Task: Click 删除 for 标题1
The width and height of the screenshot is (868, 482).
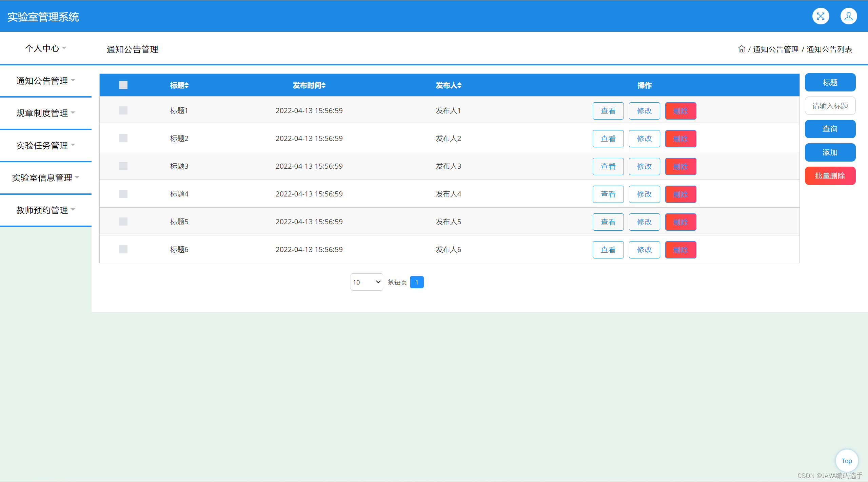Action: click(681, 111)
